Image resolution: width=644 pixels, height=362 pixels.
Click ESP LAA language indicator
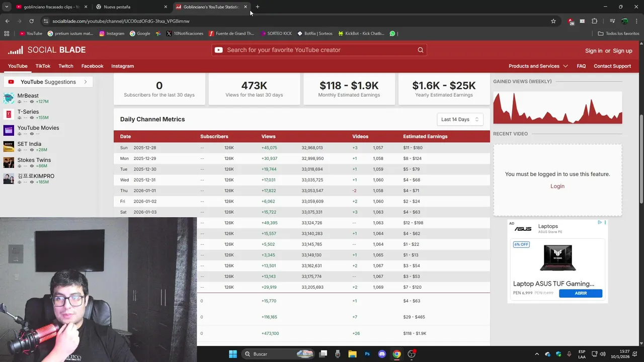(582, 354)
